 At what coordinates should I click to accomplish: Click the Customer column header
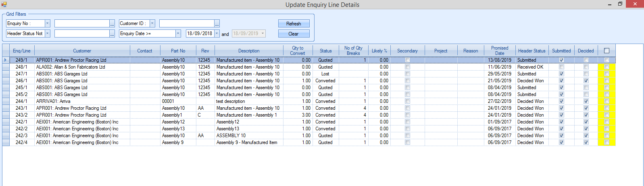pyautogui.click(x=82, y=51)
